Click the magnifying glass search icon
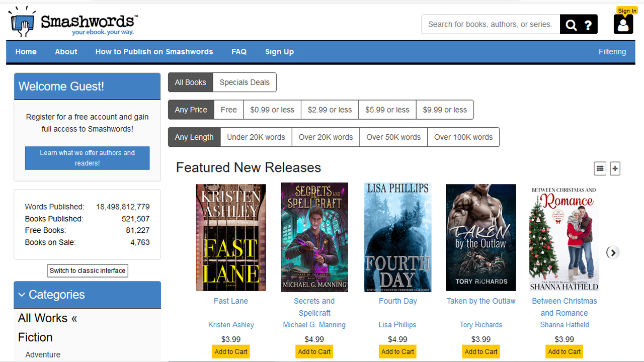Image resolution: width=644 pixels, height=362 pixels. [571, 24]
